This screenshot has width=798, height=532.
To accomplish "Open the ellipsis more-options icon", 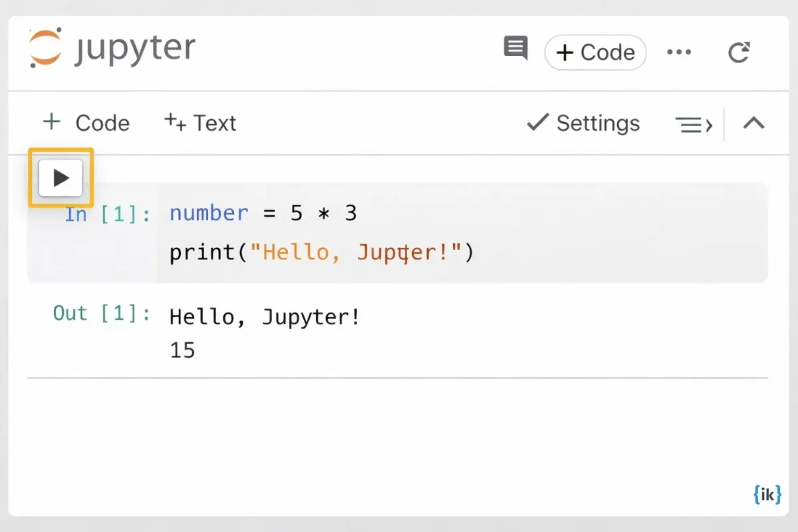I will pyautogui.click(x=679, y=53).
